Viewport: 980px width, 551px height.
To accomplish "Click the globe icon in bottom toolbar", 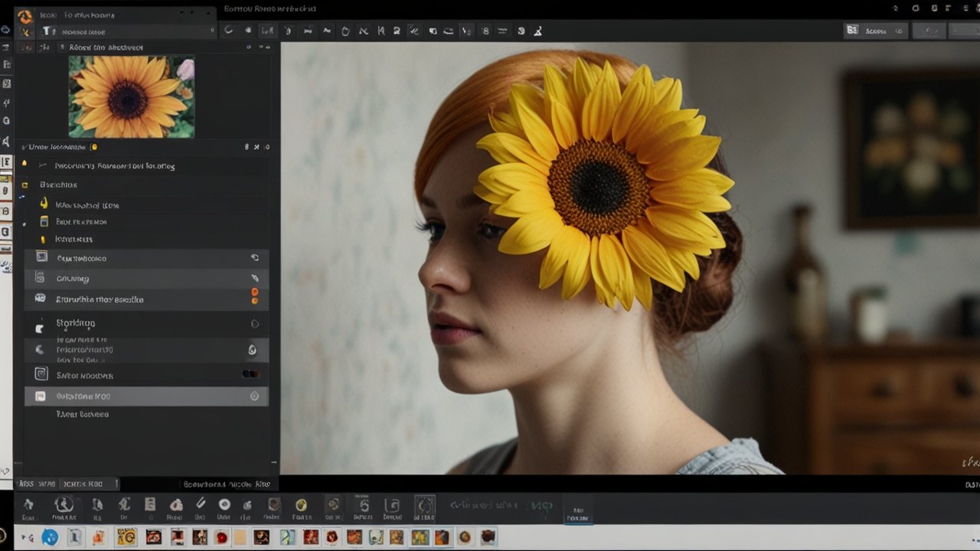I will [50, 537].
